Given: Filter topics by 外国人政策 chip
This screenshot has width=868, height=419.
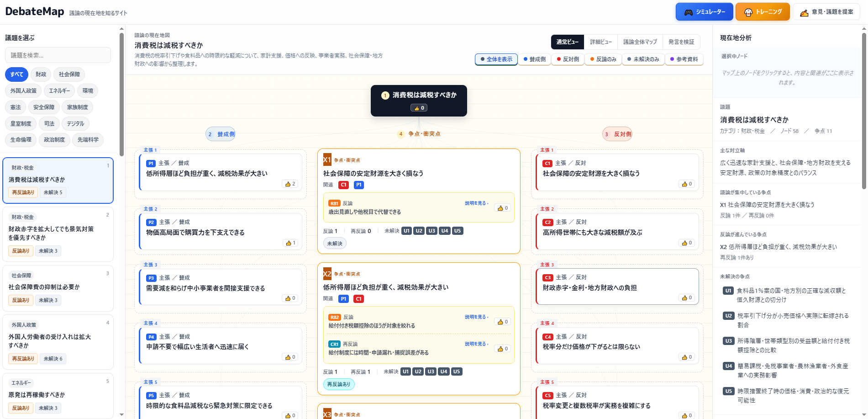Looking at the screenshot, I should 23,91.
